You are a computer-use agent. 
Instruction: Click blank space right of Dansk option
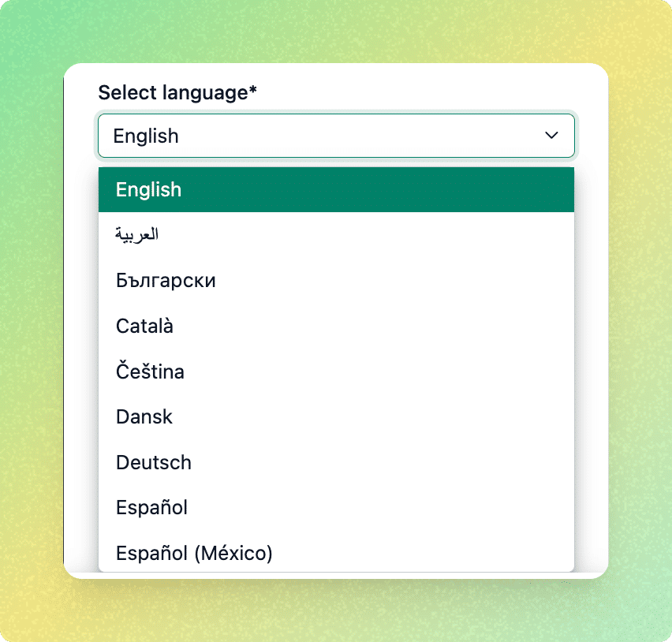click(x=394, y=416)
